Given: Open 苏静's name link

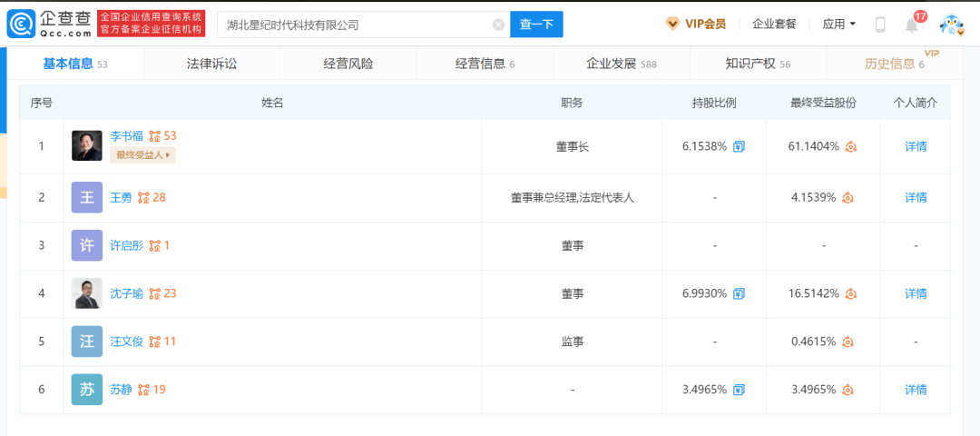Looking at the screenshot, I should (x=122, y=390).
